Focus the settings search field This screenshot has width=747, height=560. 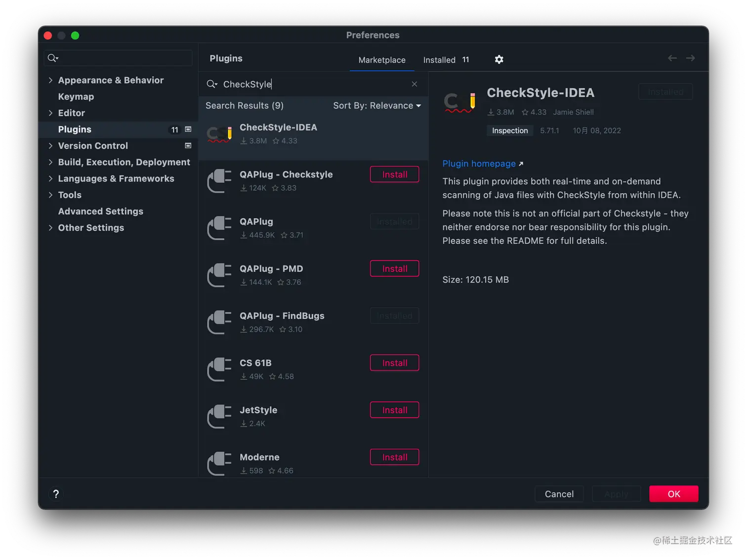118,58
